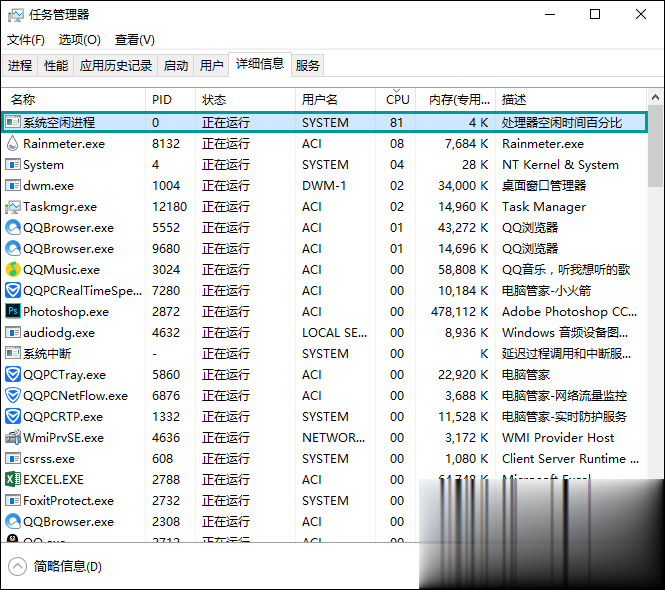
Task: Click the 系统中断 process icon
Action: tap(13, 353)
